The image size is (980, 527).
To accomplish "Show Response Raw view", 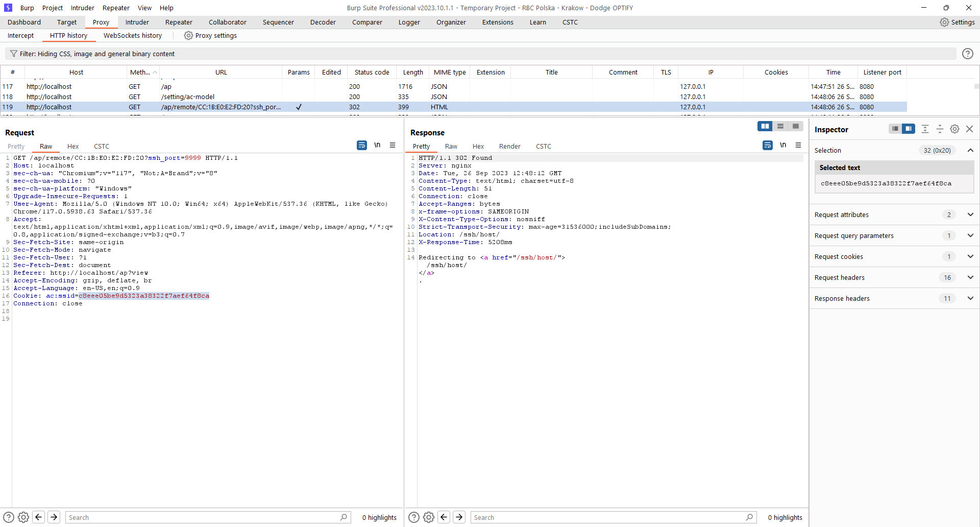I will 451,146.
